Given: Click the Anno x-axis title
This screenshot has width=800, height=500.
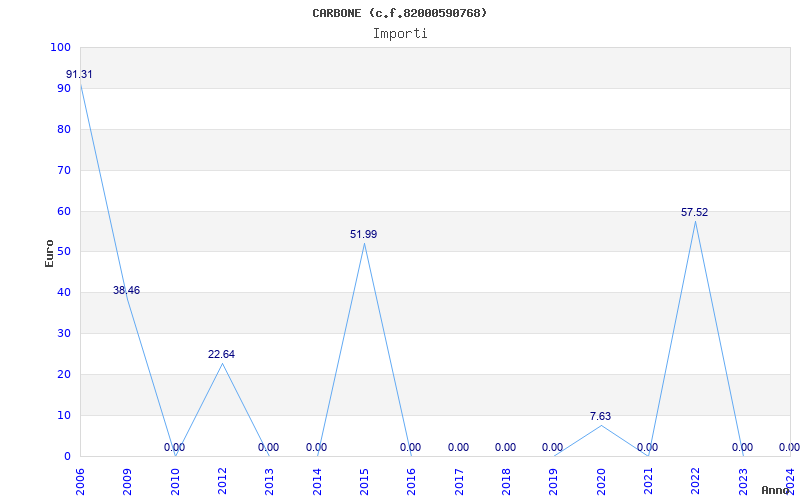Looking at the screenshot, I should 775,490.
